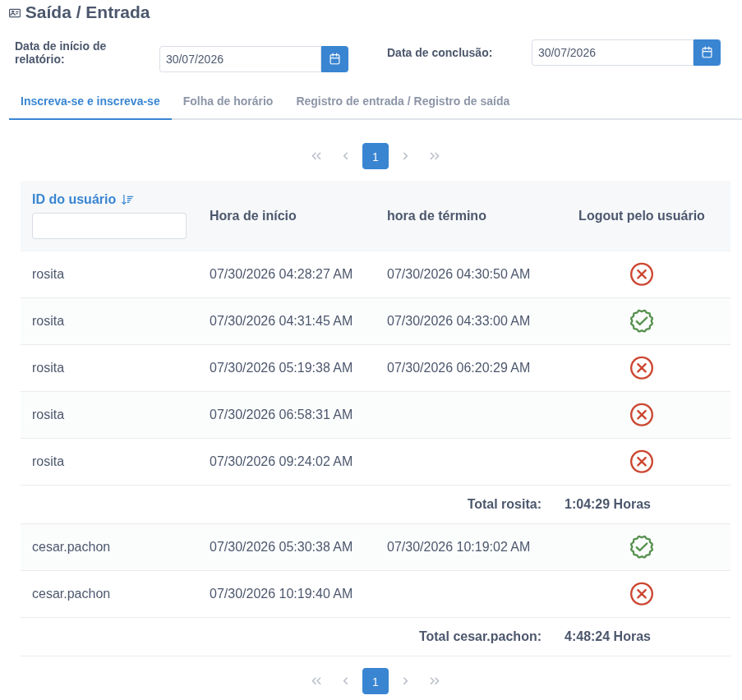
Task: Open calendar picker for completion date
Action: 707,53
